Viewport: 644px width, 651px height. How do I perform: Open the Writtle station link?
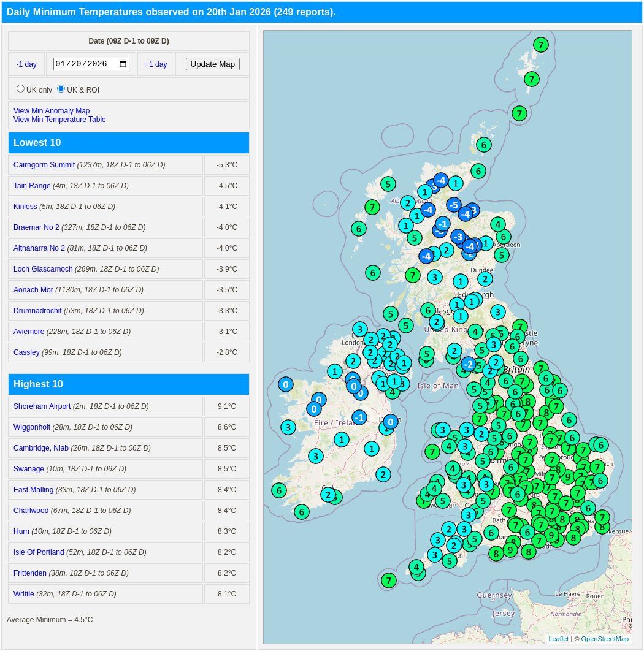(24, 594)
